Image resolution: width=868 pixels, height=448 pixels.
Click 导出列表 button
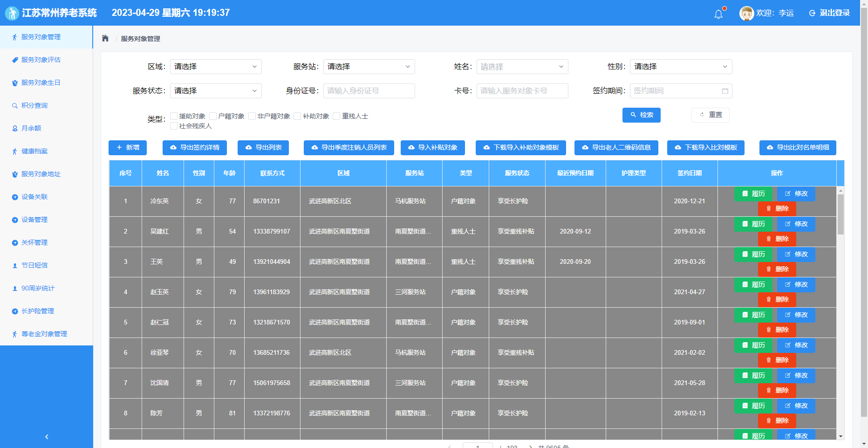[263, 148]
